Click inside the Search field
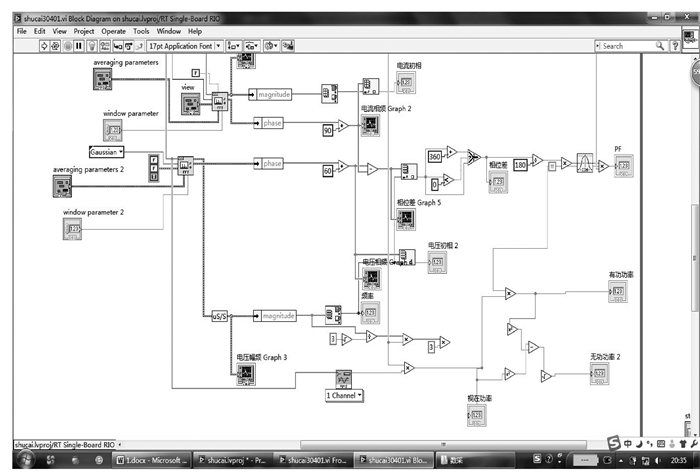 point(626,46)
